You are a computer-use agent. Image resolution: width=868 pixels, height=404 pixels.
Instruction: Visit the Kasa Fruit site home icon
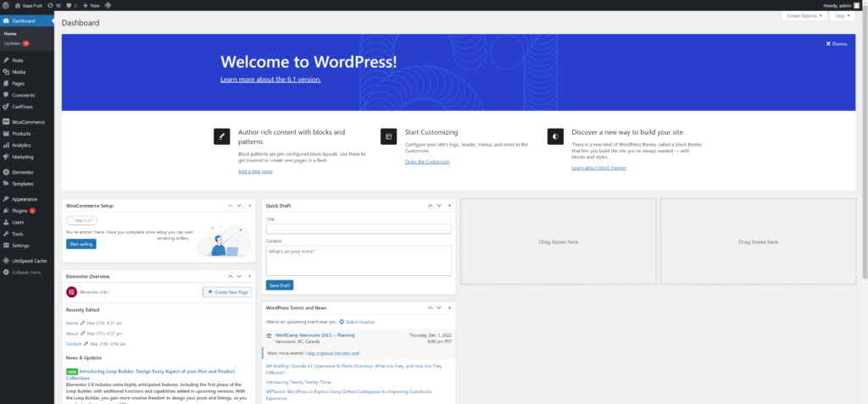tap(19, 5)
